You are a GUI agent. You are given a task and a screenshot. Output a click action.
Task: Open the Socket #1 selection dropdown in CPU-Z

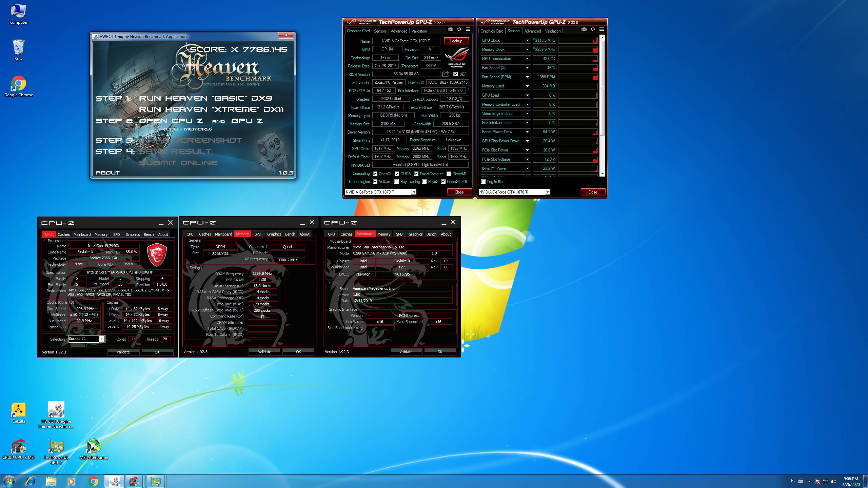86,339
